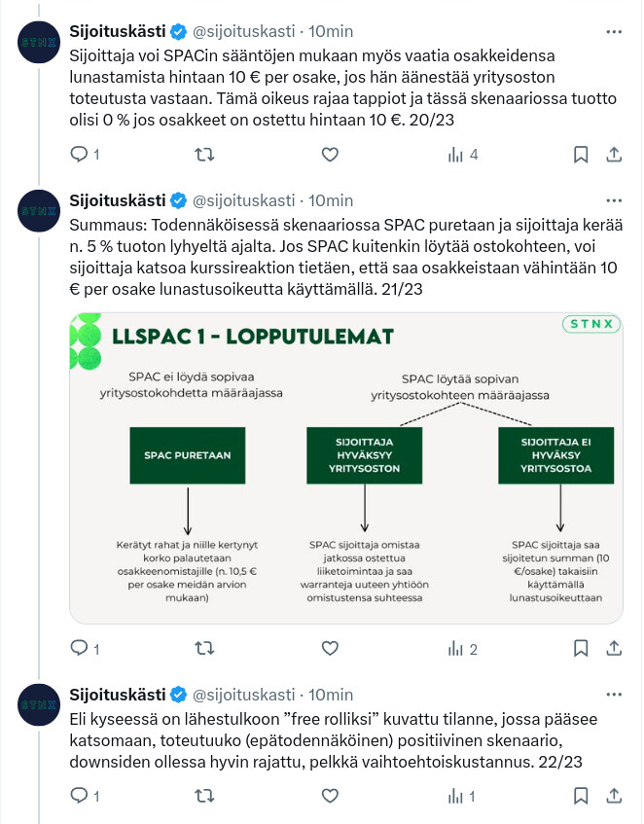Open the Sijoituskästi name on the 22/23 tweet
This screenshot has height=824, width=644.
coord(118,695)
